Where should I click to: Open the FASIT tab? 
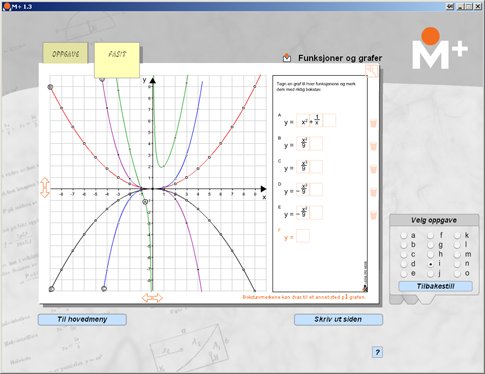click(x=117, y=60)
